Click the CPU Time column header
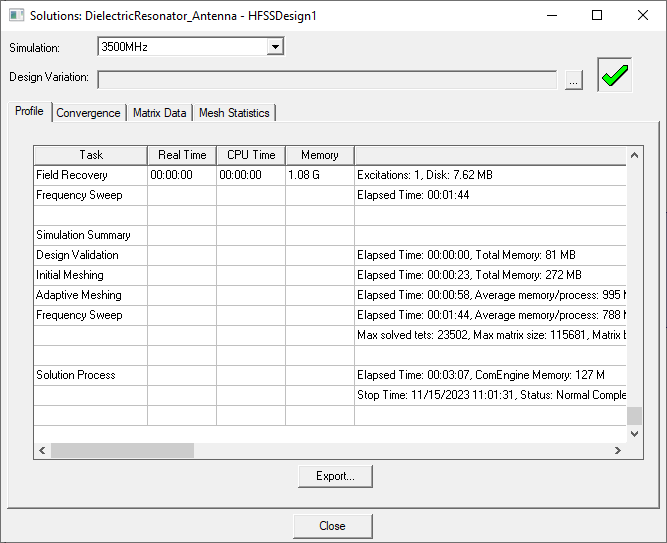The height and width of the screenshot is (543, 667). click(251, 155)
